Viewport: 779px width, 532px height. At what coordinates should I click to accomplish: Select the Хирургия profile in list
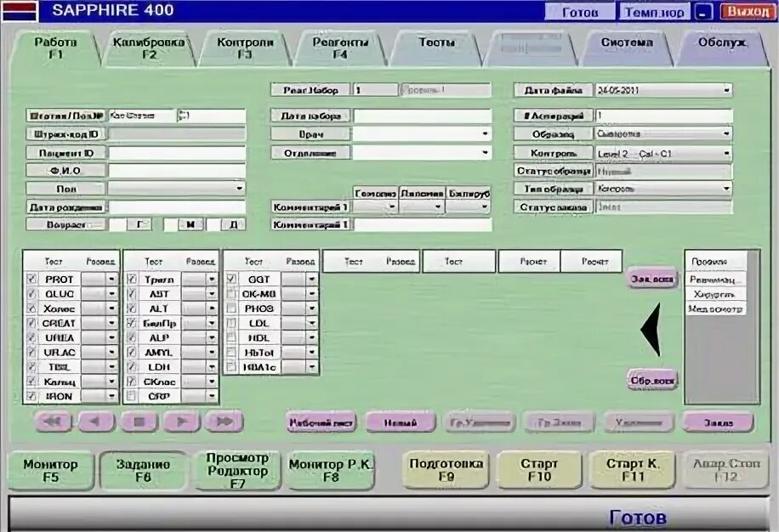pyautogui.click(x=715, y=294)
